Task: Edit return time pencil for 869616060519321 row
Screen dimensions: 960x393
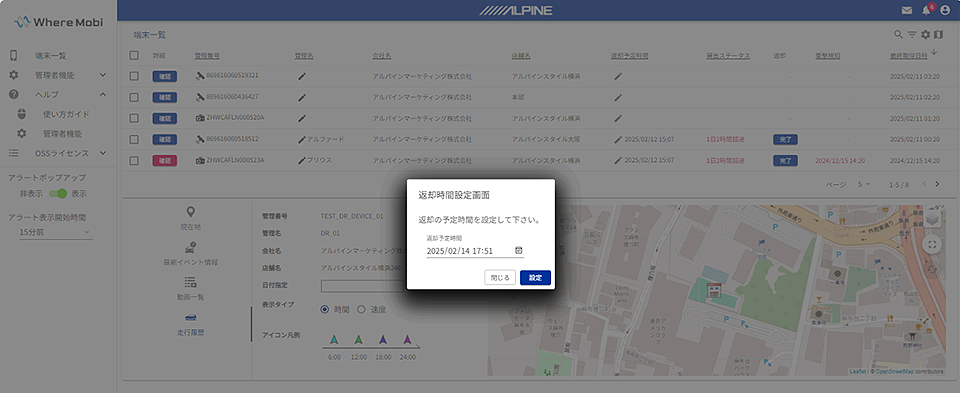Action: click(618, 77)
